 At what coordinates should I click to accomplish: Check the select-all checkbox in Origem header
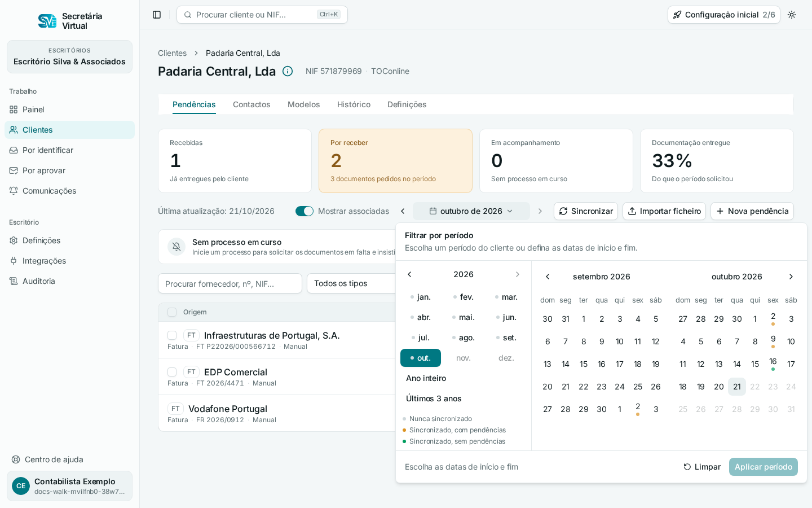point(172,312)
